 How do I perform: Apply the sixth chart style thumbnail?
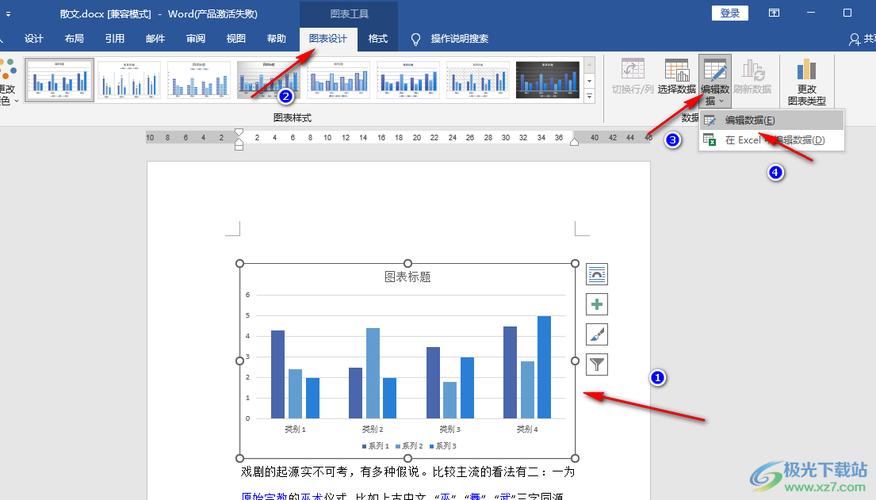pos(408,80)
